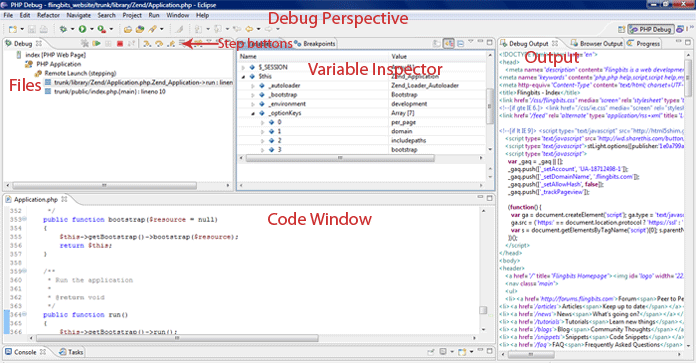This screenshot has height=363, width=696.
Task: Open the Back history dropdown arrow
Action: tap(258, 29)
